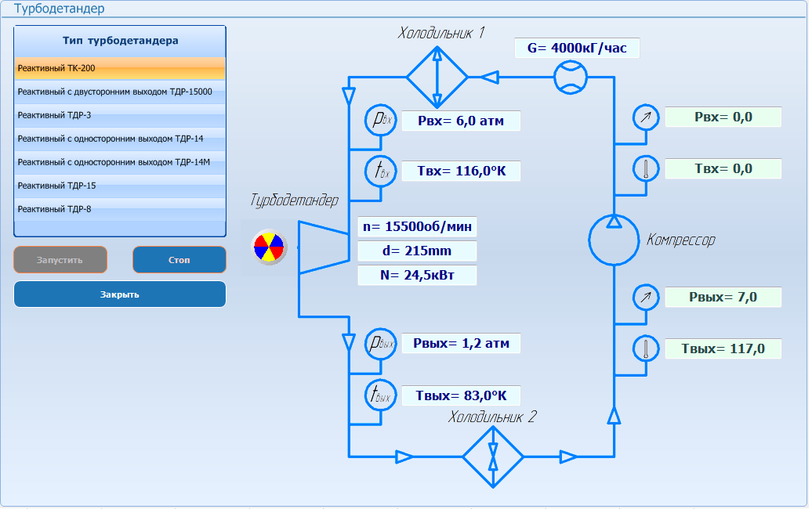This screenshot has width=812, height=509.
Task: Click the greyed Запустить button
Action: coord(60,260)
